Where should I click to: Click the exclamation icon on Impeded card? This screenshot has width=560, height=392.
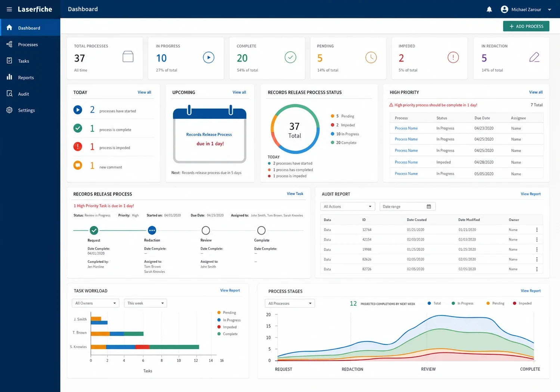(x=453, y=57)
